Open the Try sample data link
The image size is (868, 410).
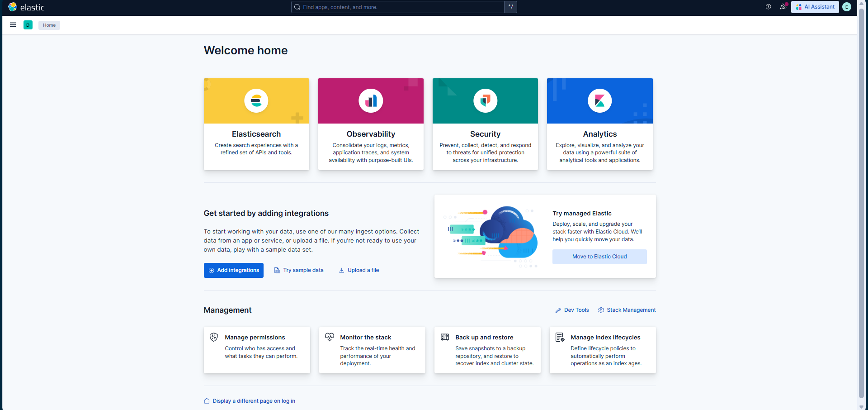coord(299,270)
